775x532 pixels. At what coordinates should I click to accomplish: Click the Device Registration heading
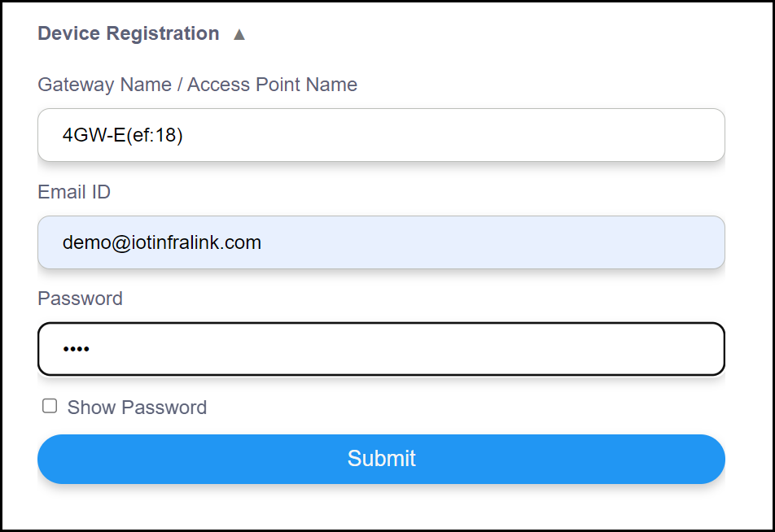tap(129, 33)
